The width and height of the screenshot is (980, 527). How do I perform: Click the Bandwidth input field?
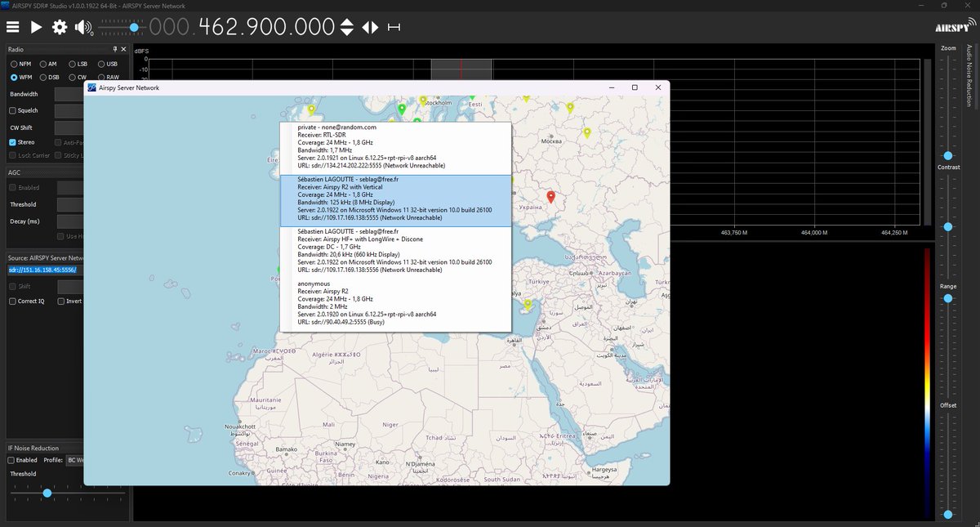(70, 94)
